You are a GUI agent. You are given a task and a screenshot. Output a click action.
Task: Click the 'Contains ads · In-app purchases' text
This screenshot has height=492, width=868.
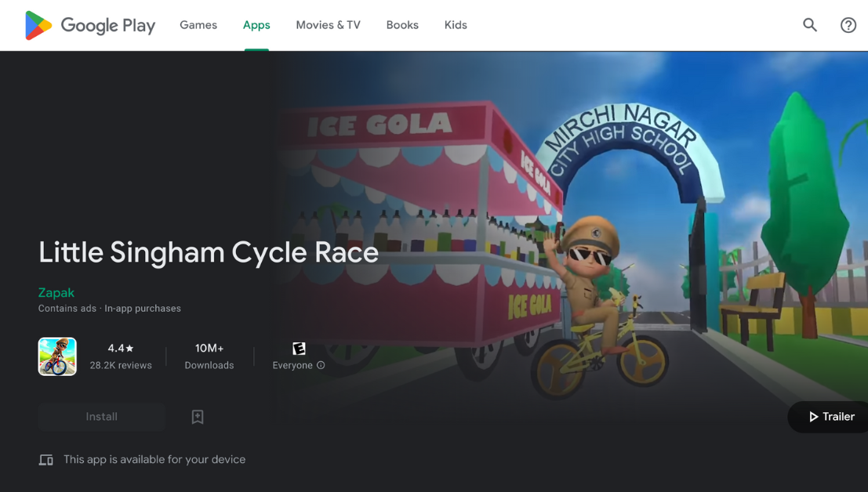click(x=110, y=309)
